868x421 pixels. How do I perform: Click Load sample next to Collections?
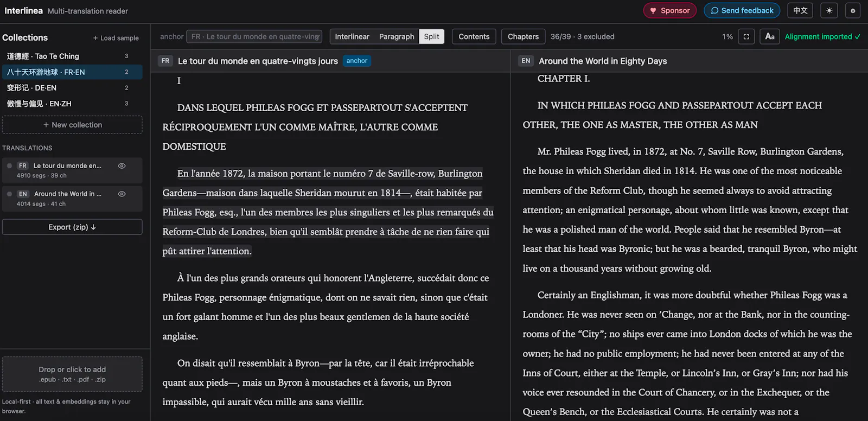point(116,38)
